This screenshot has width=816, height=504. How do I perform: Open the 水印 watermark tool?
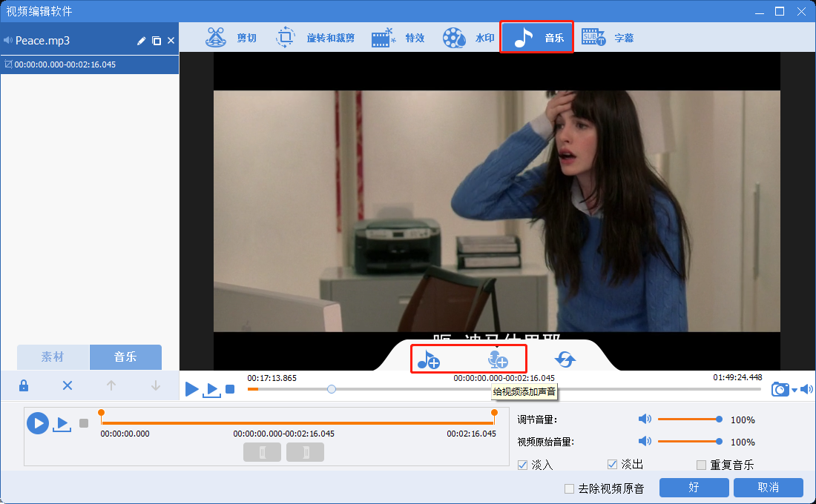pos(468,38)
